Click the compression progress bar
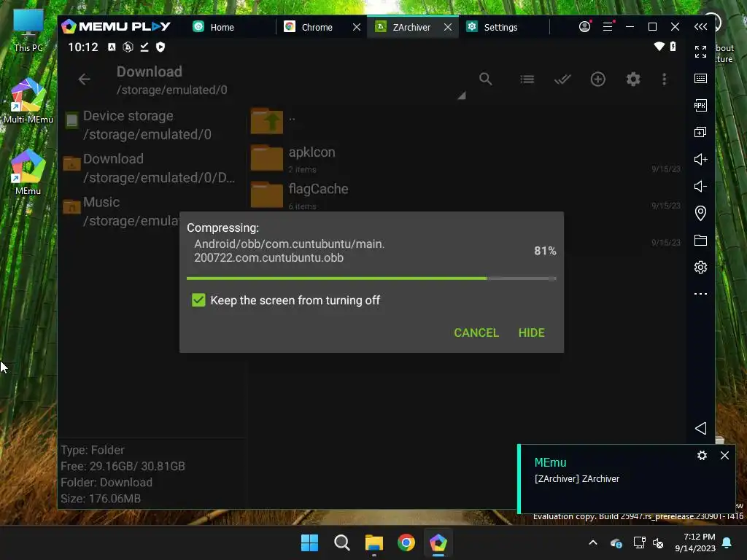This screenshot has height=560, width=747. [371, 279]
